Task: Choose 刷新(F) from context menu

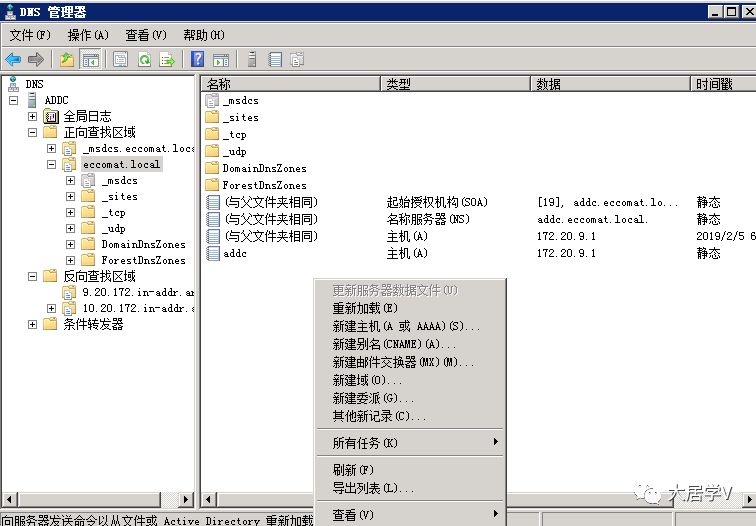Action: pyautogui.click(x=410, y=470)
